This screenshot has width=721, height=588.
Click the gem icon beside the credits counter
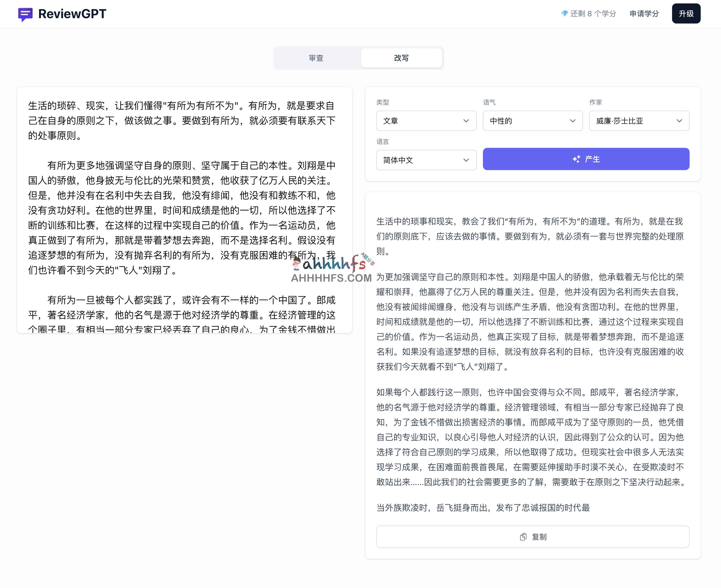pyautogui.click(x=564, y=13)
